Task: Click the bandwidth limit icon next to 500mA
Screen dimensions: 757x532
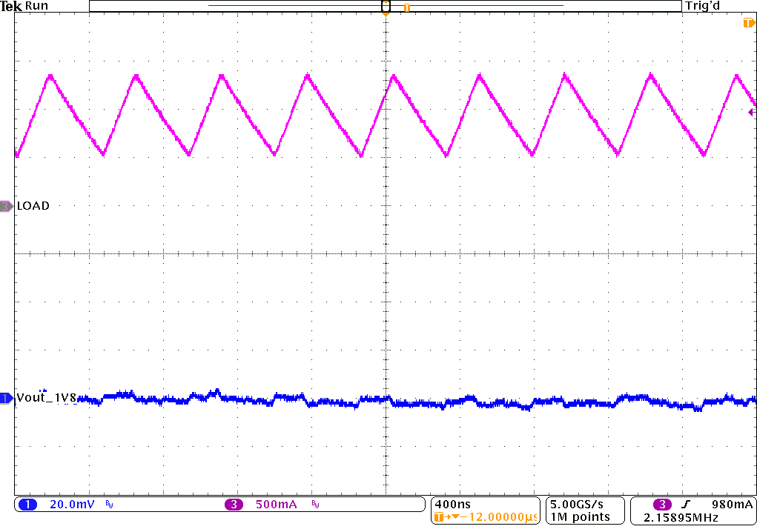Action: point(315,503)
